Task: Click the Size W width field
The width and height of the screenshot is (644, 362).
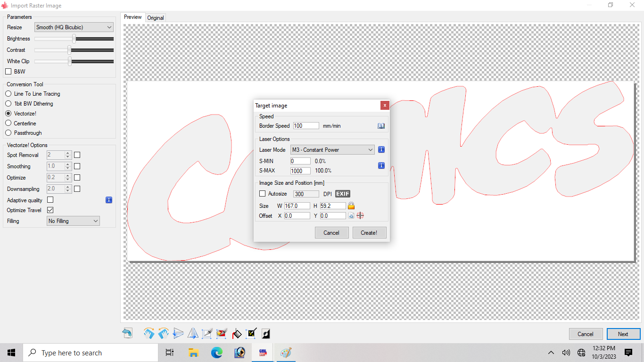Action: coord(297,206)
